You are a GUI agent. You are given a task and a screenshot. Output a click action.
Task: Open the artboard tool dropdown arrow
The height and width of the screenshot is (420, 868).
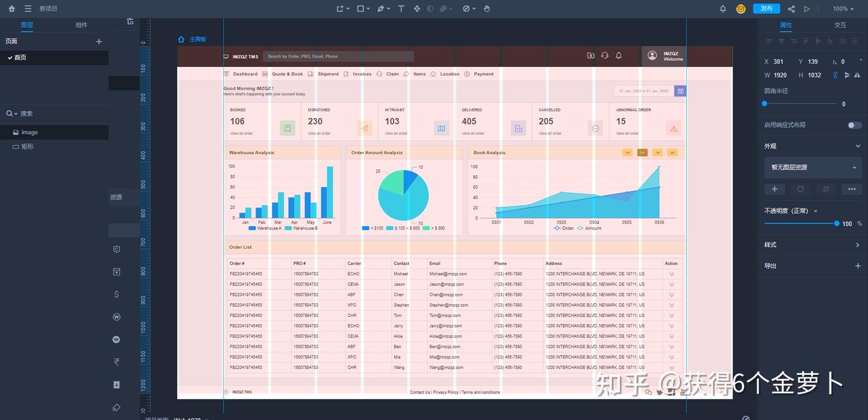[x=349, y=9]
